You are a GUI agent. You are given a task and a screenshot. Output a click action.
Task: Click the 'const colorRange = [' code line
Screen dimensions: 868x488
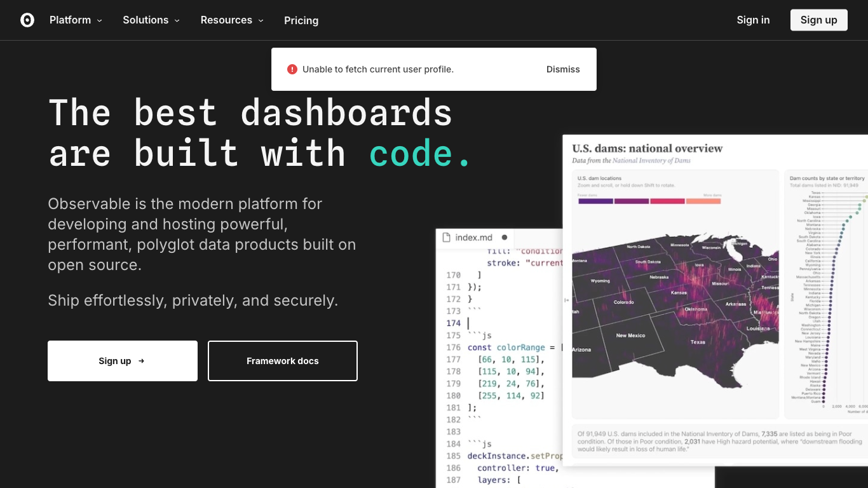pyautogui.click(x=515, y=348)
